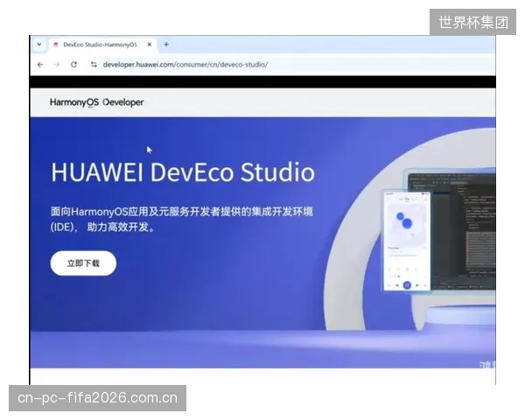525x420 pixels.
Task: Click the browser forward arrow
Action: click(x=57, y=64)
